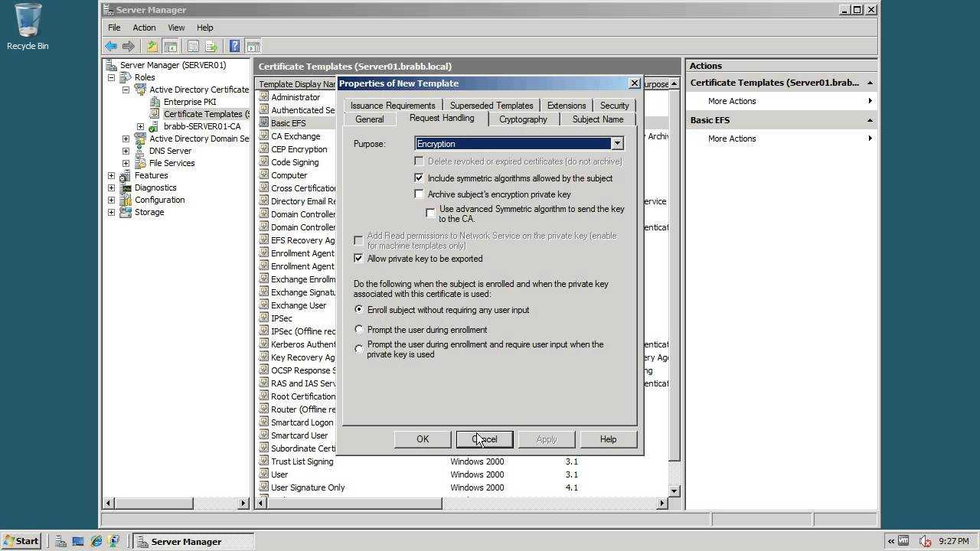The height and width of the screenshot is (551, 980).
Task: Expand the brabb-SERVER01-CA tree node
Action: [x=141, y=126]
